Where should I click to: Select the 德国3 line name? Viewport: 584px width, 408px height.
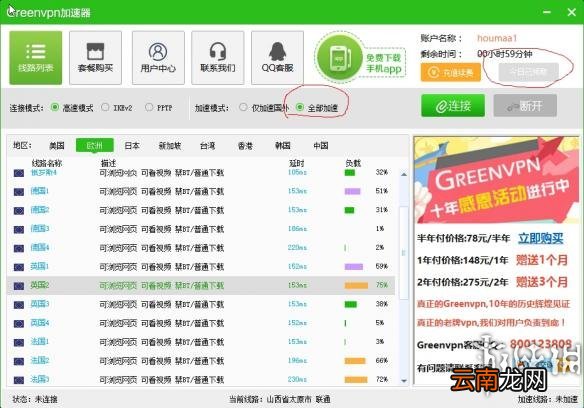pos(39,228)
